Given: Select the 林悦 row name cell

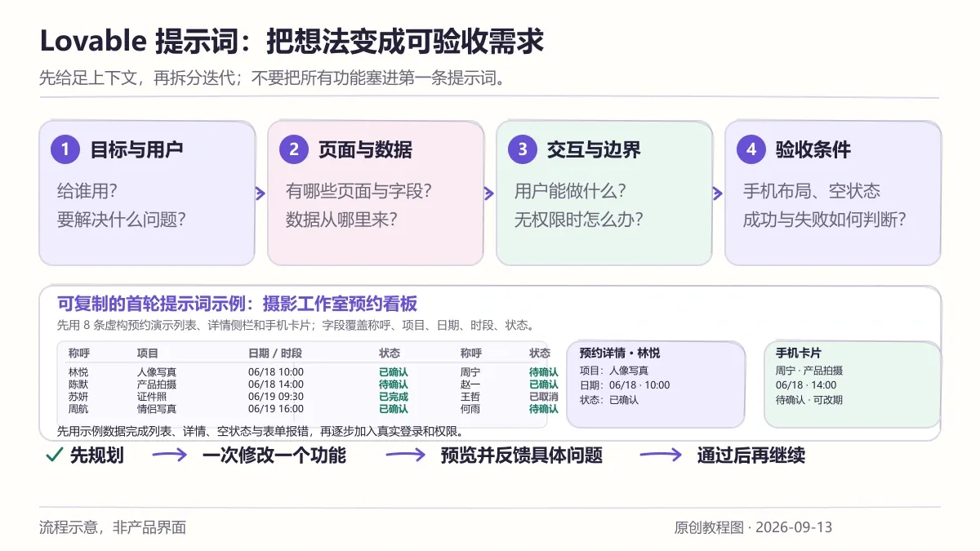Looking at the screenshot, I should pyautogui.click(x=78, y=372).
